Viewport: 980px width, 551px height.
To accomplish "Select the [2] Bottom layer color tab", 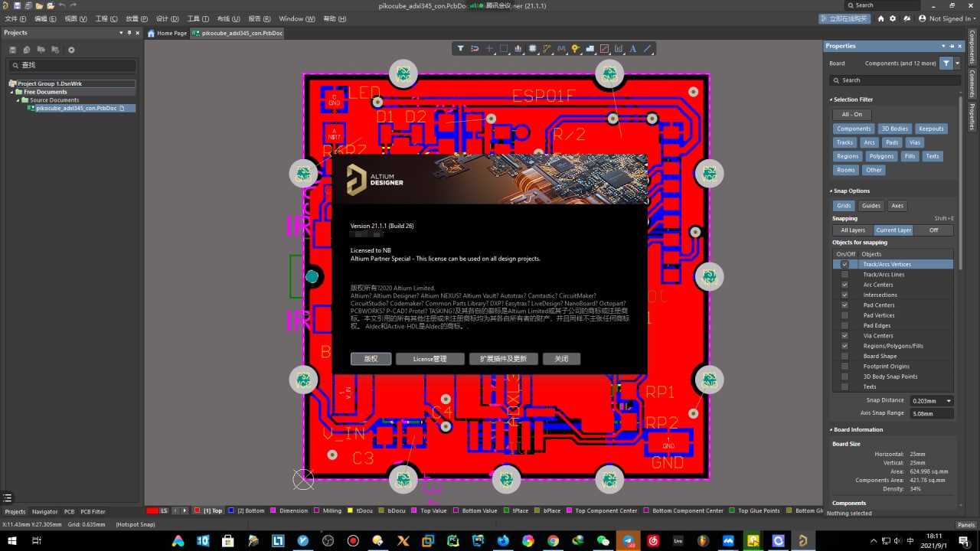I will pyautogui.click(x=247, y=510).
